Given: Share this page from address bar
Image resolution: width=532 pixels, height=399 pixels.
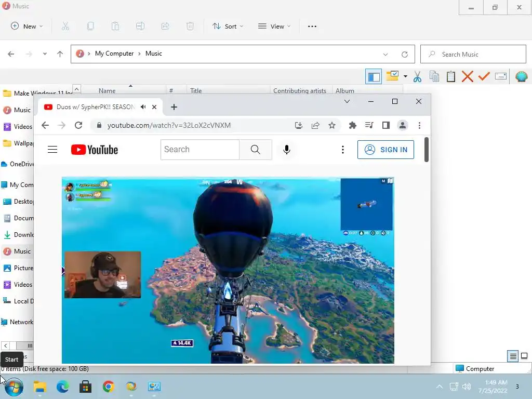Looking at the screenshot, I should (315, 126).
